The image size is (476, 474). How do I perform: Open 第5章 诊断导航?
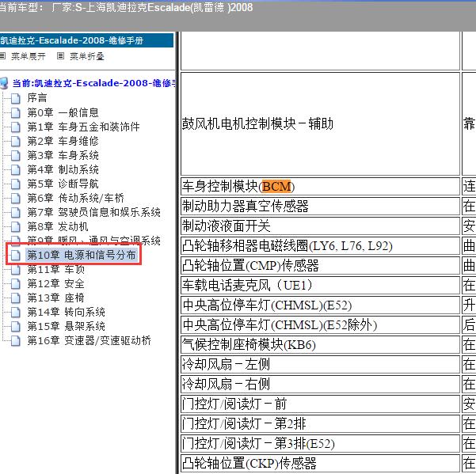63,184
